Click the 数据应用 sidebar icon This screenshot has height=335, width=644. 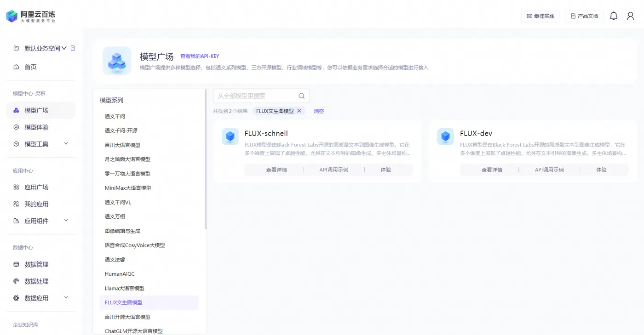[16, 298]
